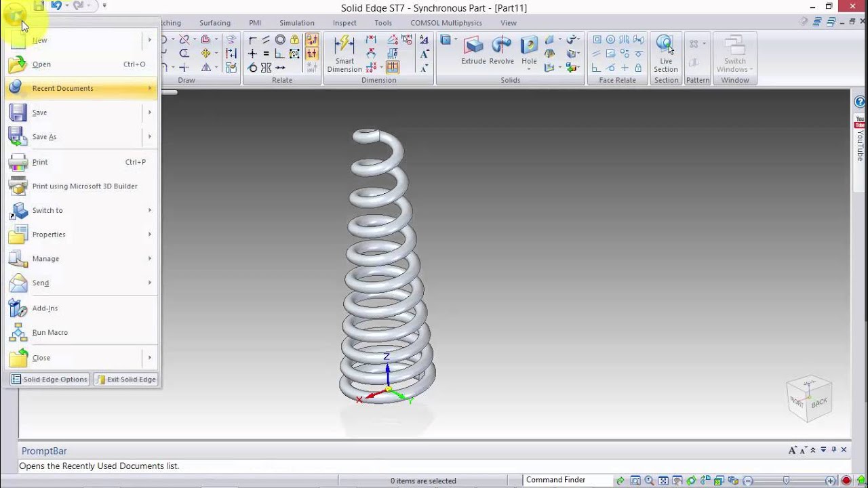Click the Face Relate lock icon
The height and width of the screenshot is (488, 868).
pyautogui.click(x=638, y=68)
